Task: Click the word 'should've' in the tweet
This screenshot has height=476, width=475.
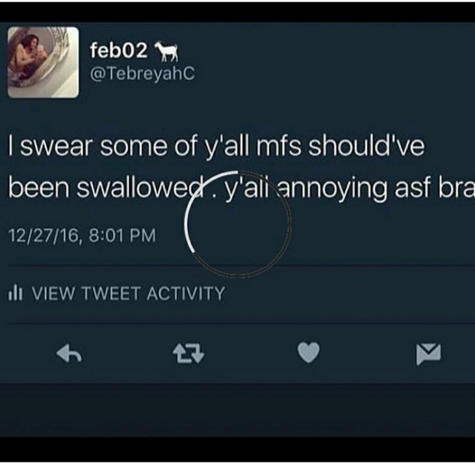Action: click(367, 145)
